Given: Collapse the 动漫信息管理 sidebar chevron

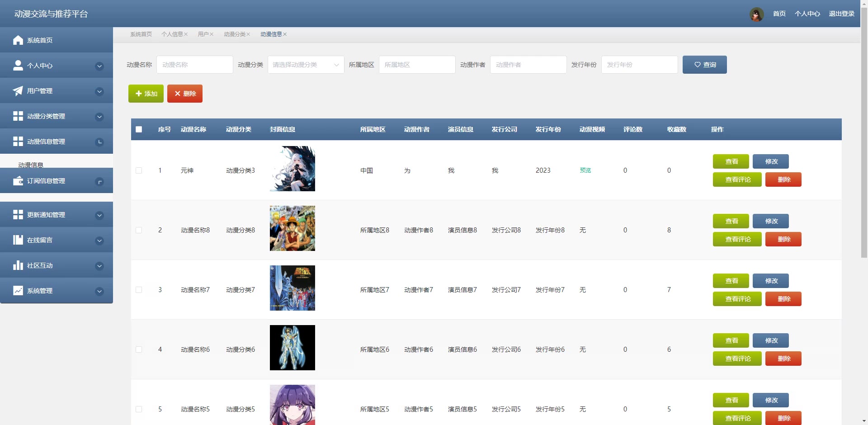Looking at the screenshot, I should click(x=99, y=142).
